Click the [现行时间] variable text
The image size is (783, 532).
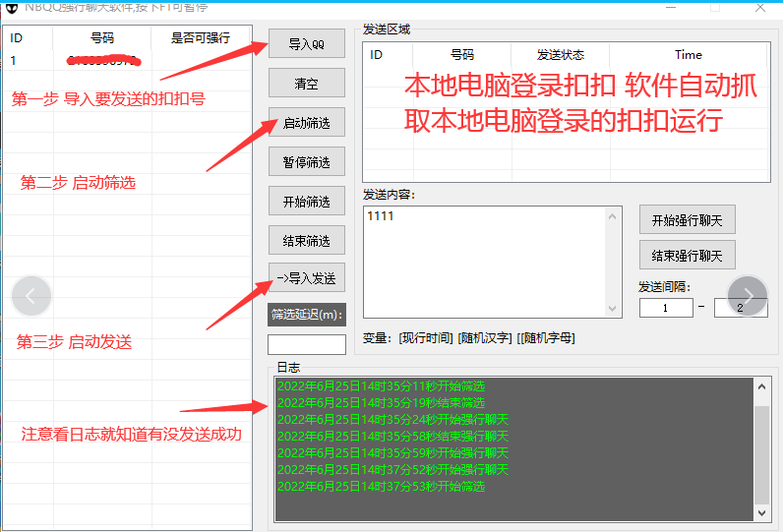tap(426, 338)
